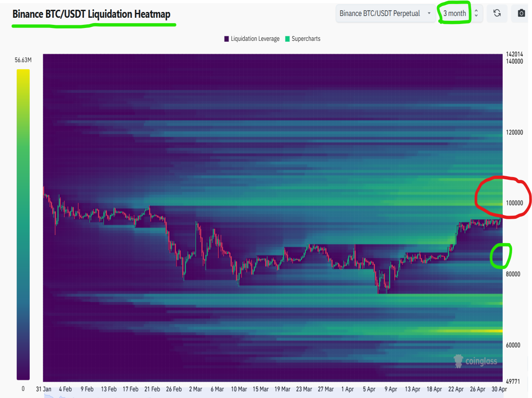532x398 pixels.
Task: Click the 30 Apr date axis label
Action: click(499, 389)
